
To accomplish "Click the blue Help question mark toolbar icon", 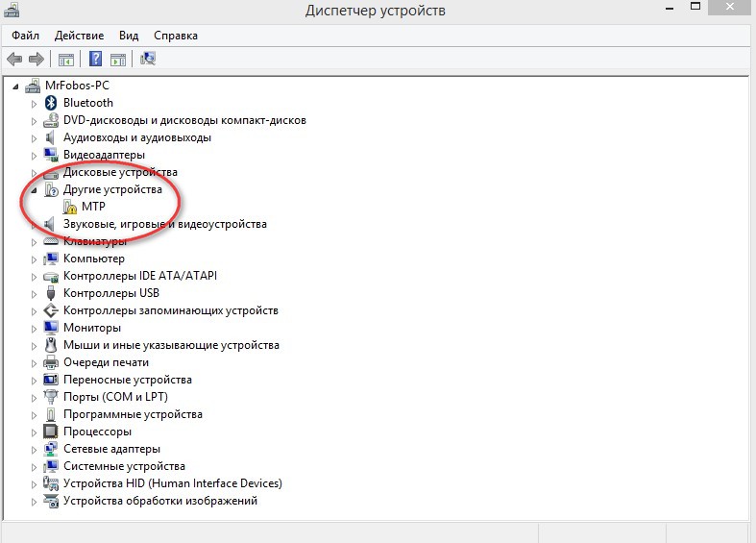I will point(95,59).
